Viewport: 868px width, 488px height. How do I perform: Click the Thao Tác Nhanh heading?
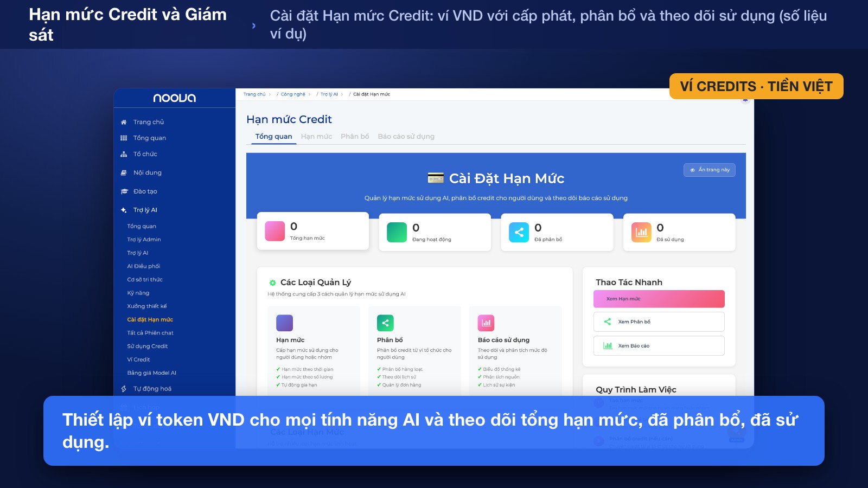(629, 282)
